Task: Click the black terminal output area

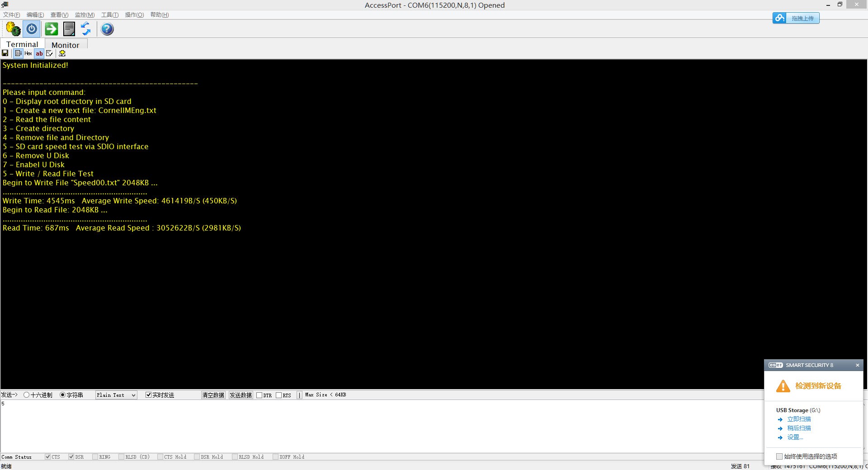Action: 434,224
